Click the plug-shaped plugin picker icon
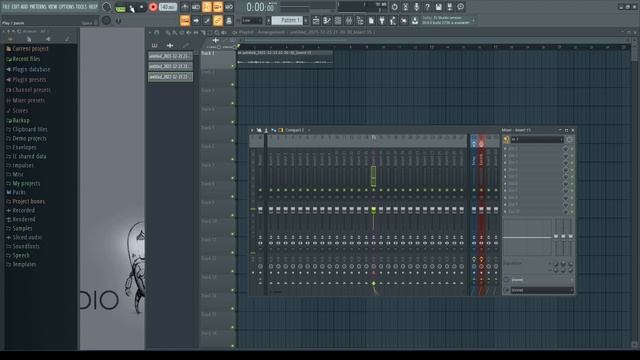 pos(382,20)
